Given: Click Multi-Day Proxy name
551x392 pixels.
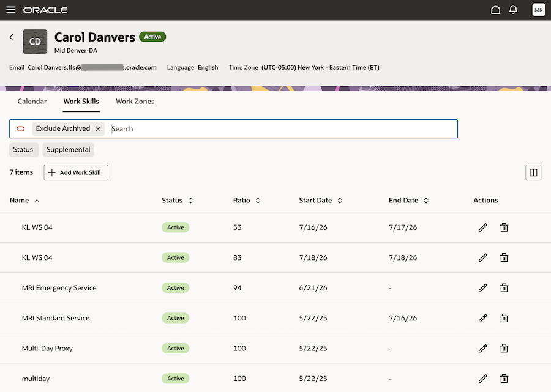Looking at the screenshot, I should (x=47, y=348).
